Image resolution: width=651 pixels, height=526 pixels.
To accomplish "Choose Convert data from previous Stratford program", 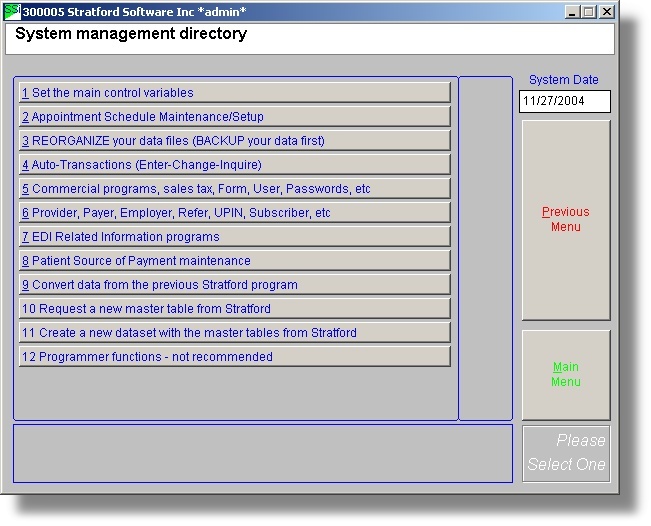I will point(235,285).
